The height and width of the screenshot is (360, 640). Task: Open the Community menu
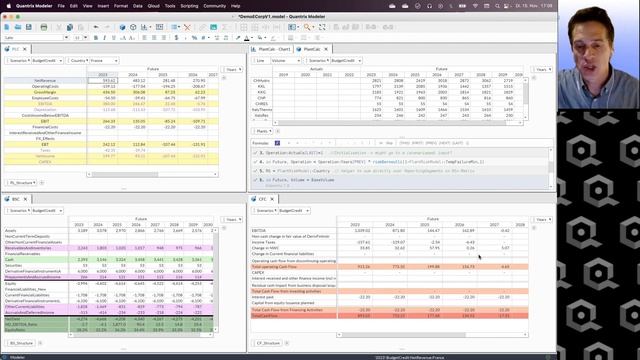click(214, 6)
